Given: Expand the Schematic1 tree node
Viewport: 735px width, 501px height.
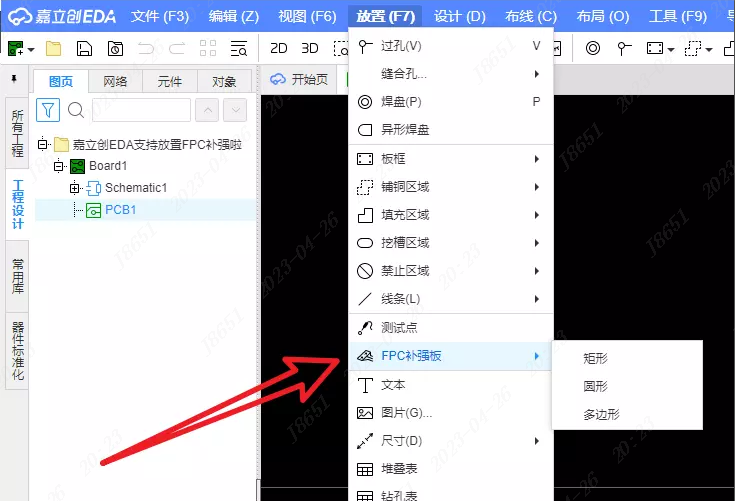Looking at the screenshot, I should 74,188.
